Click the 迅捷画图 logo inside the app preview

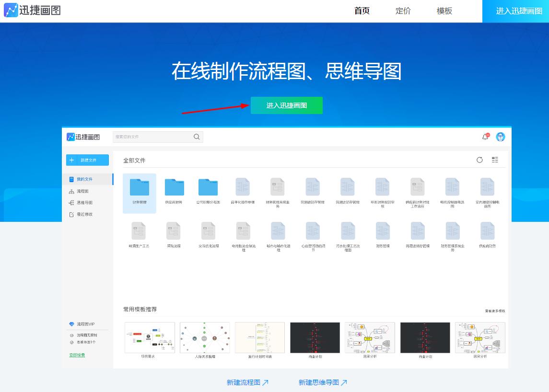pyautogui.click(x=83, y=137)
